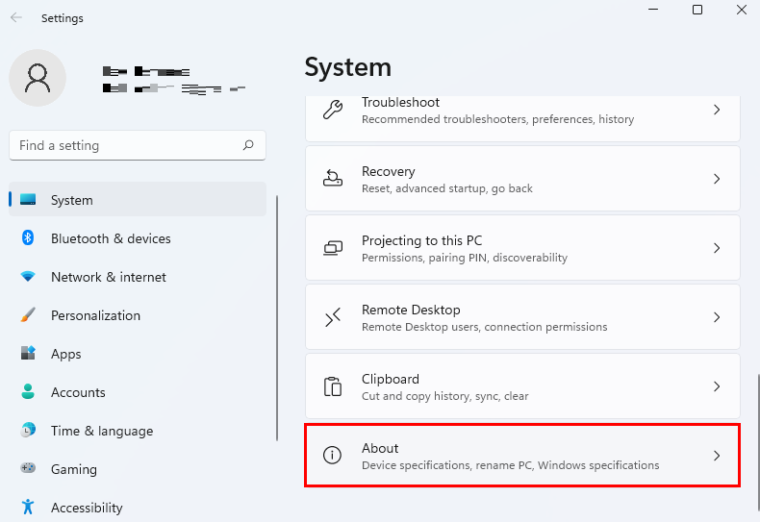Click the About info circle icon

(x=332, y=455)
